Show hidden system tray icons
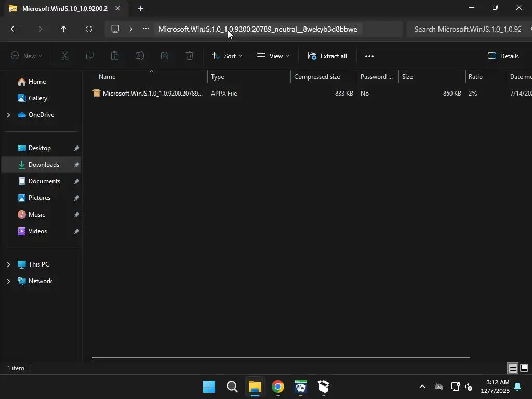The height and width of the screenshot is (399, 532). (x=422, y=387)
